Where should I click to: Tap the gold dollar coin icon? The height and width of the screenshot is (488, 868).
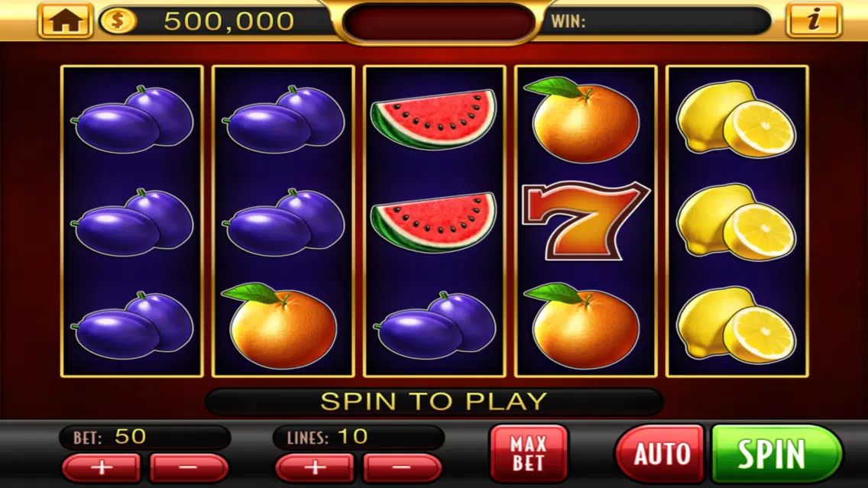(x=118, y=21)
